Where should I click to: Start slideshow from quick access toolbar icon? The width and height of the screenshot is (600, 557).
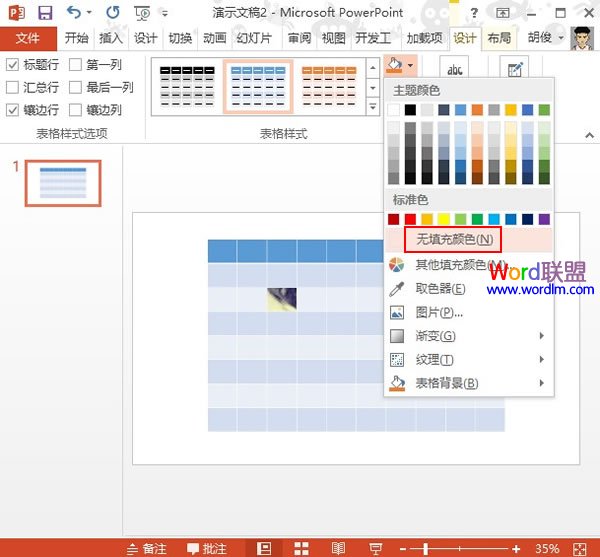(x=142, y=13)
